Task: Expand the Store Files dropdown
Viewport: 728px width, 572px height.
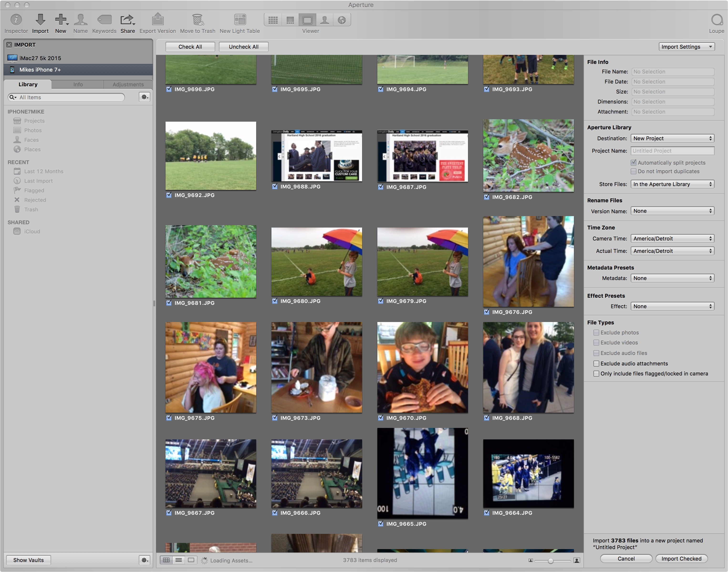Action: point(672,184)
